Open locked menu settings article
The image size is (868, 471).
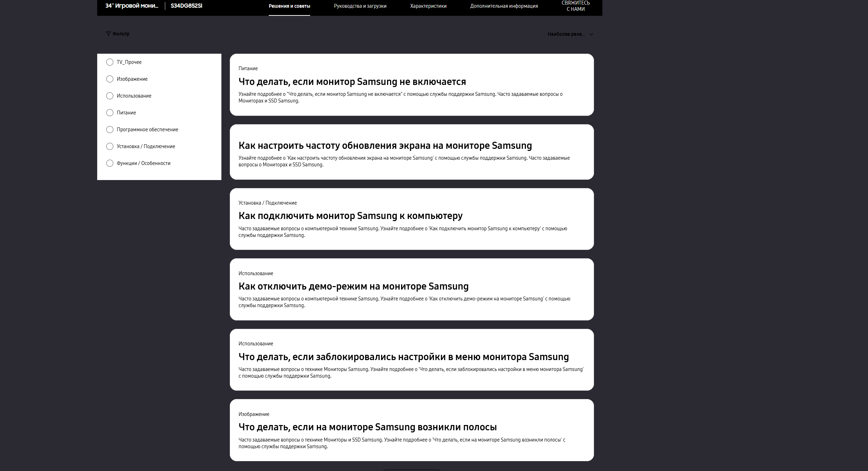(x=403, y=357)
